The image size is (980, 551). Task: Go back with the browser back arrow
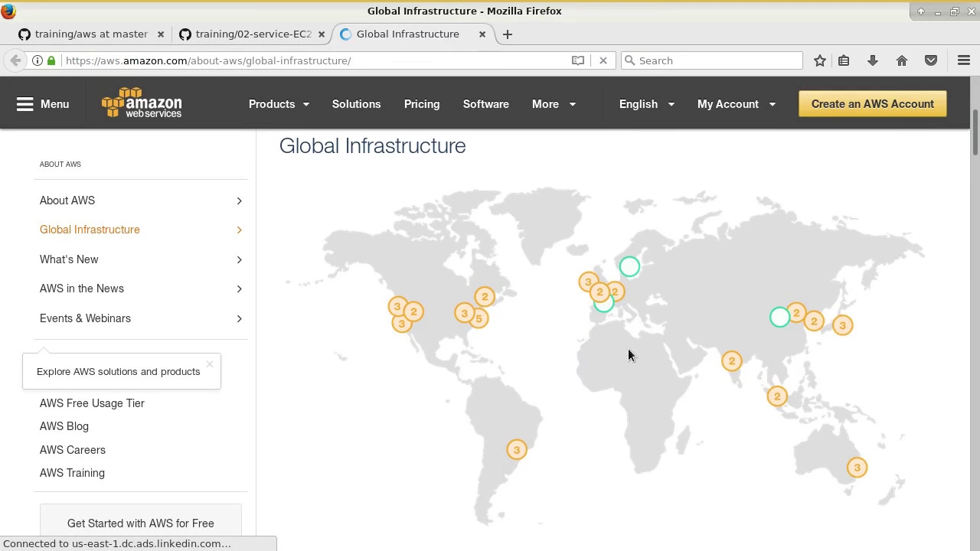coord(15,60)
